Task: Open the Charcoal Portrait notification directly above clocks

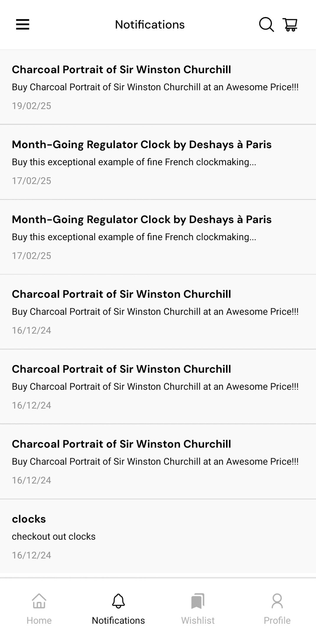Action: click(x=121, y=444)
